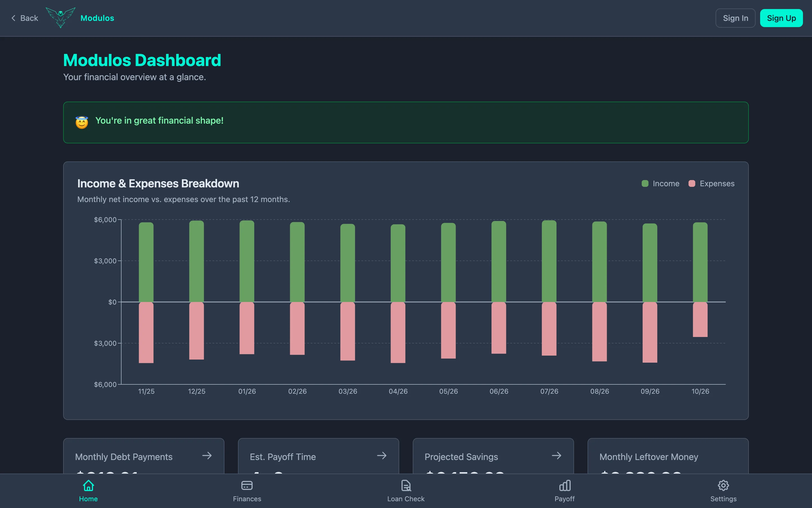This screenshot has height=508, width=812.
Task: Select the Settings tab label
Action: tap(723, 499)
